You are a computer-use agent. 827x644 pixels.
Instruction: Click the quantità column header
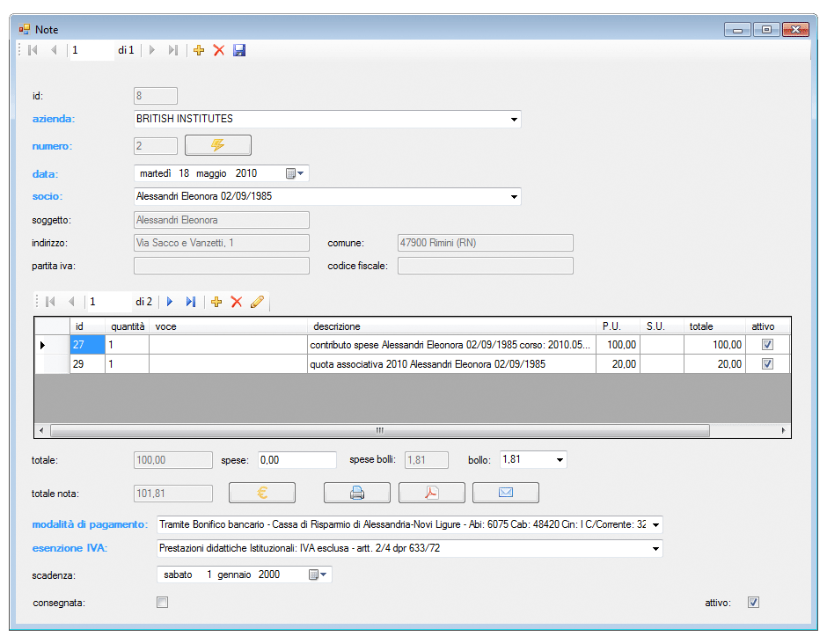click(x=127, y=326)
